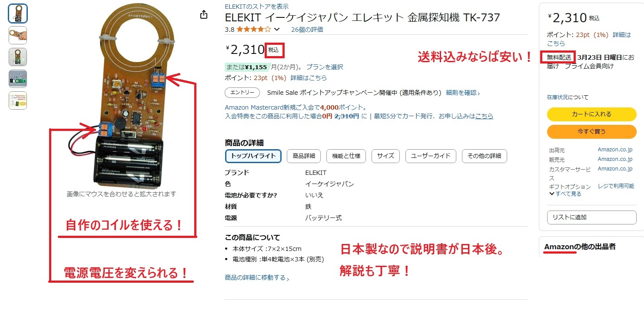Open 商品の詳細に移動する link
The image size is (644, 321).
(257, 278)
